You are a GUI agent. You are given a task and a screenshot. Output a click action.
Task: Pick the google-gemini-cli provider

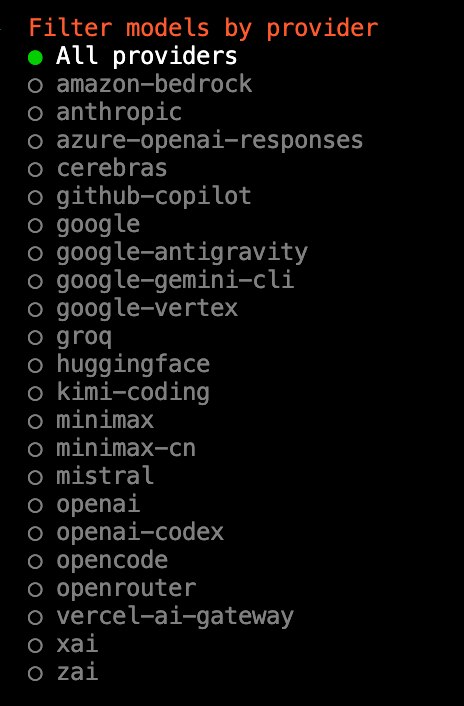click(x=161, y=280)
